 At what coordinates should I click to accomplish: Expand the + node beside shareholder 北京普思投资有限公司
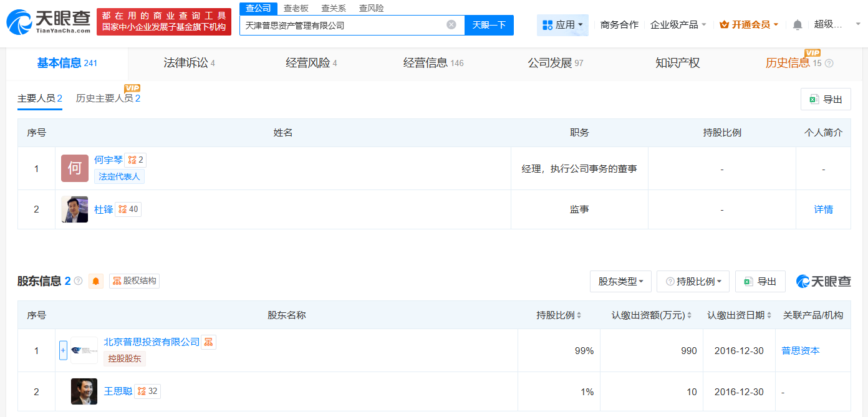coord(63,350)
